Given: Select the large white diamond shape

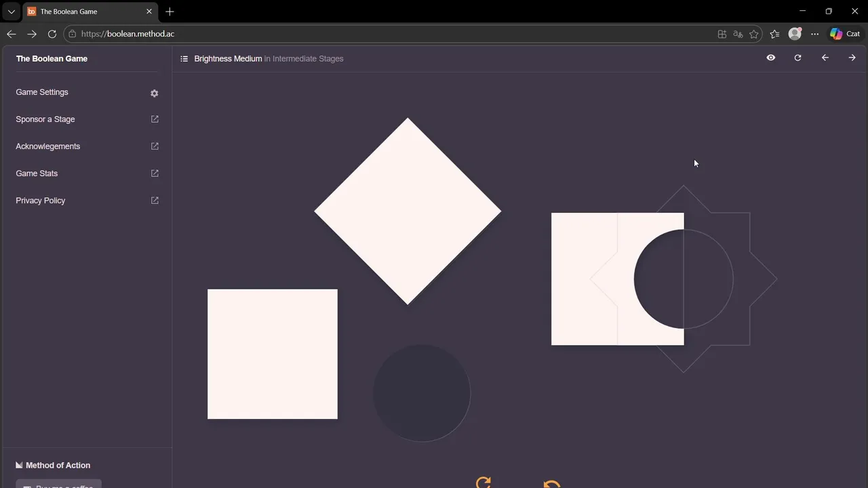Looking at the screenshot, I should pyautogui.click(x=408, y=211).
